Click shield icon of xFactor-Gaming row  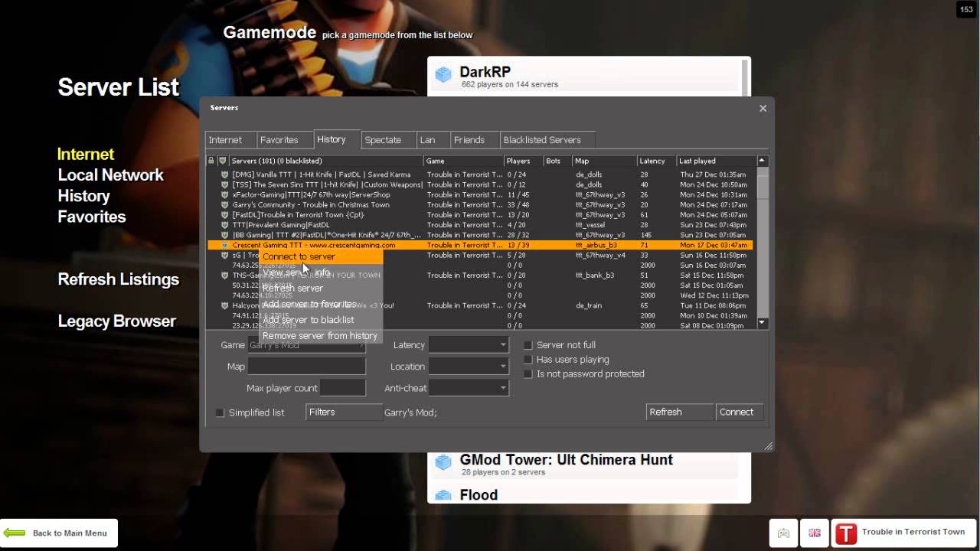click(x=224, y=194)
